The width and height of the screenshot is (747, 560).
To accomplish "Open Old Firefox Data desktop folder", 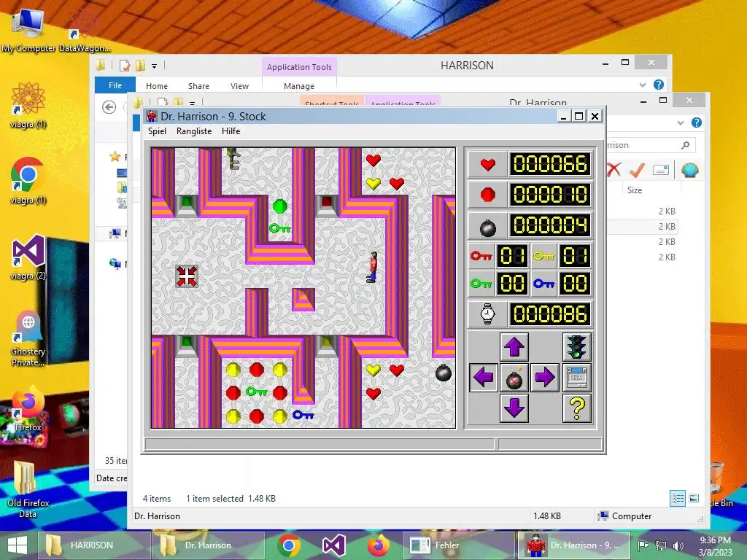I will click(28, 489).
